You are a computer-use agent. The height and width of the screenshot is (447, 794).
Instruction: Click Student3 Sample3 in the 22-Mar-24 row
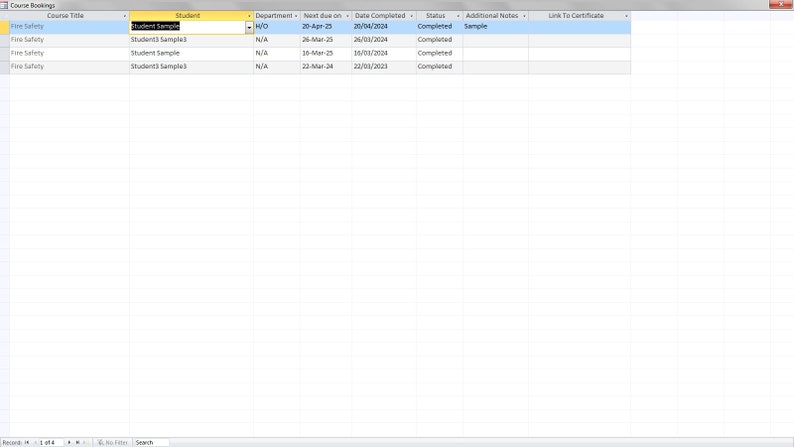pos(191,67)
